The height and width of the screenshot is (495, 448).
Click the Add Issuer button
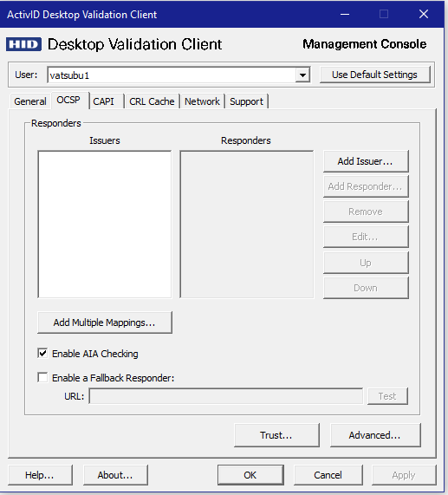click(x=366, y=161)
